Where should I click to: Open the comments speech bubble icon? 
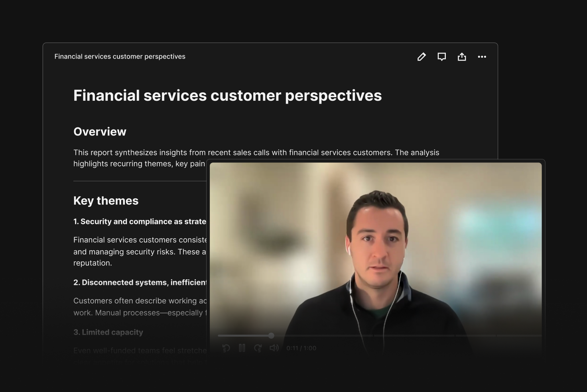pyautogui.click(x=441, y=57)
